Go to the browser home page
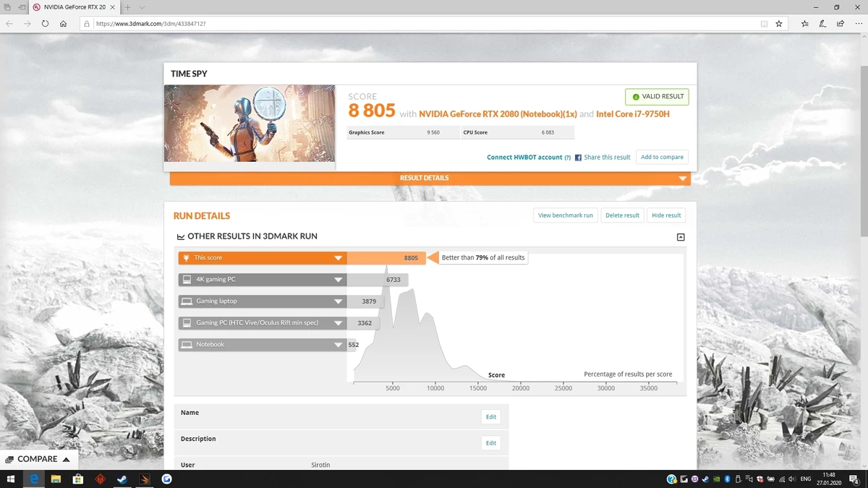The width and height of the screenshot is (868, 488). (x=64, y=23)
